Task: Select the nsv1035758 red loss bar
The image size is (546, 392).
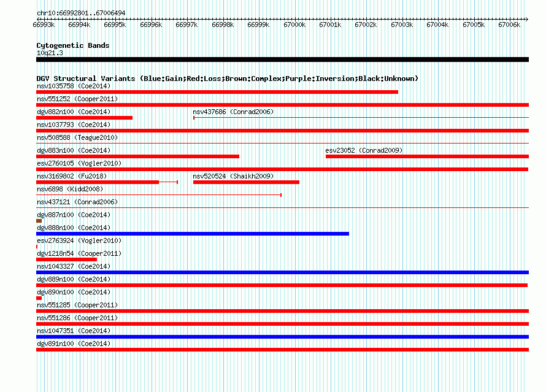Action: (x=217, y=92)
